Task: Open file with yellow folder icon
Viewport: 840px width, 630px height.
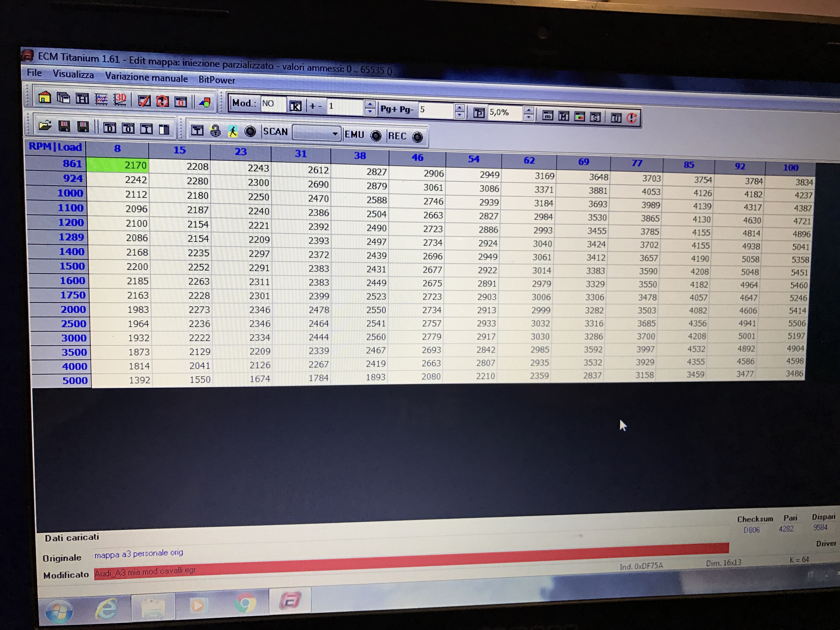Action: tap(45, 125)
